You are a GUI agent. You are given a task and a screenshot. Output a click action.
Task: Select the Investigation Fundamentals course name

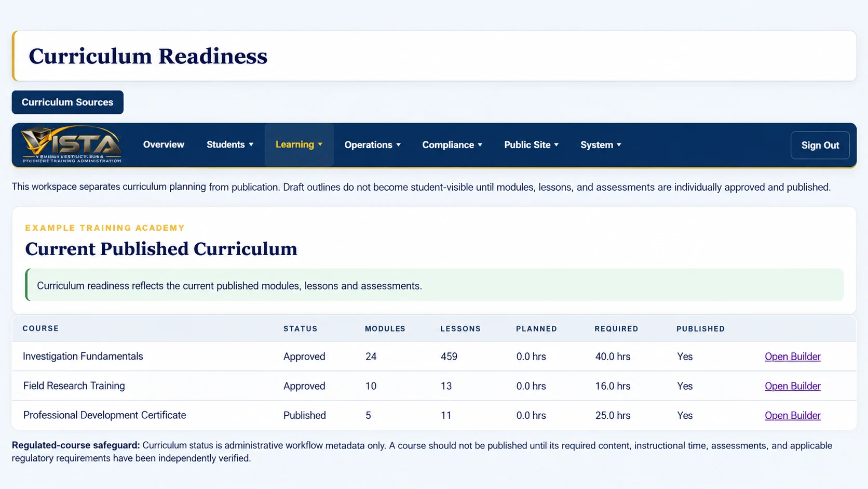coord(83,356)
